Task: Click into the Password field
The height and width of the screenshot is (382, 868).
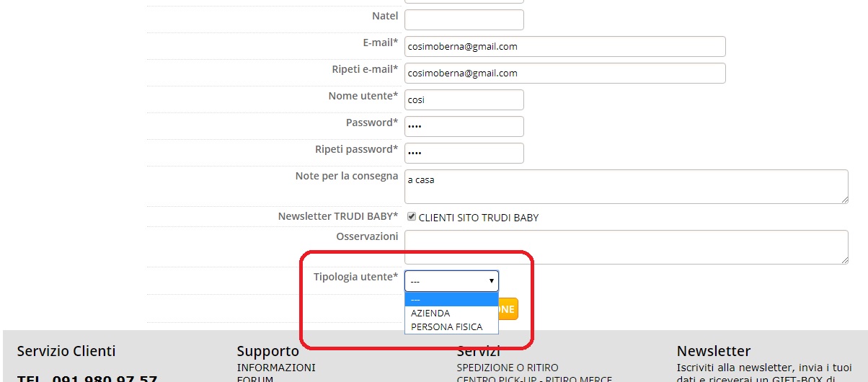Action: [464, 127]
